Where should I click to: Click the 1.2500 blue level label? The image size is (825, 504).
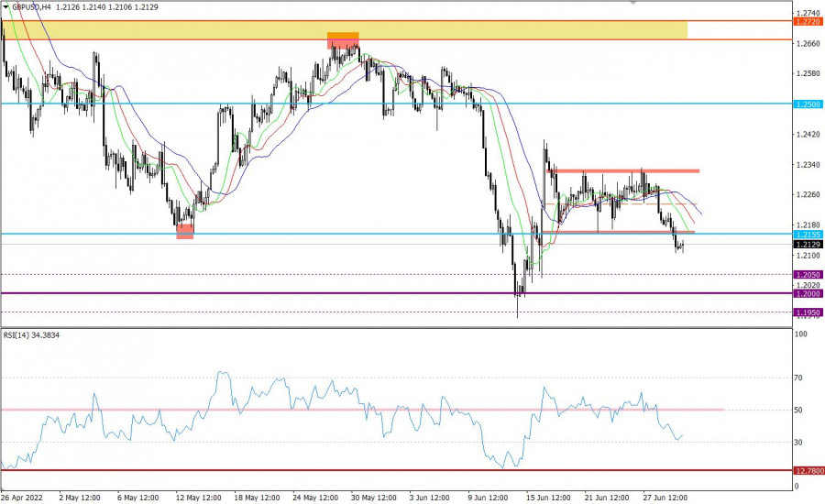[808, 104]
